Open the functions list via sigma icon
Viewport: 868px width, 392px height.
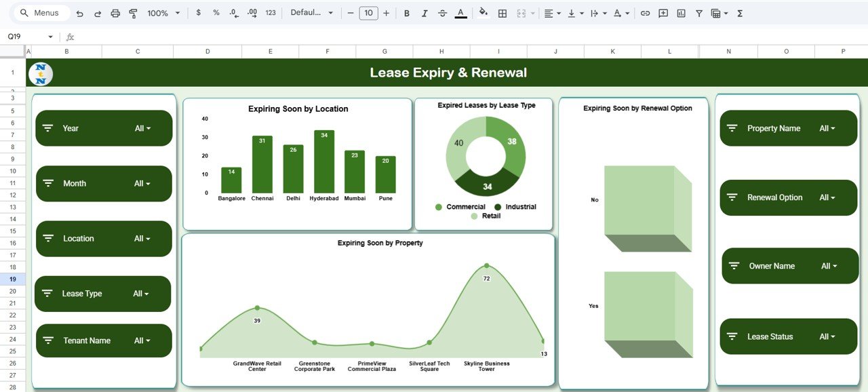click(740, 13)
